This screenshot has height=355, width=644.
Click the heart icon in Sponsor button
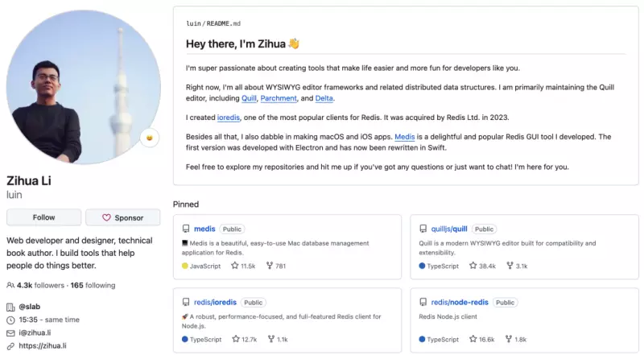tap(106, 217)
